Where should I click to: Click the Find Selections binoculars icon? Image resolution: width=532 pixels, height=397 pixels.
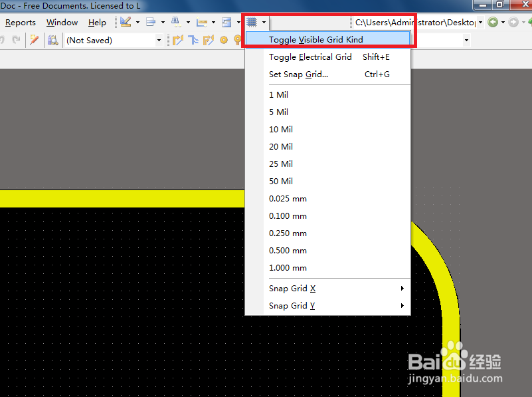tap(176, 22)
